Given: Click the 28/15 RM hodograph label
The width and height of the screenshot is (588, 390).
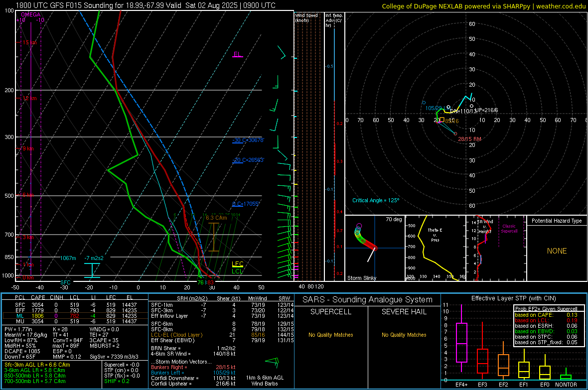Looking at the screenshot, I should coord(469,139).
